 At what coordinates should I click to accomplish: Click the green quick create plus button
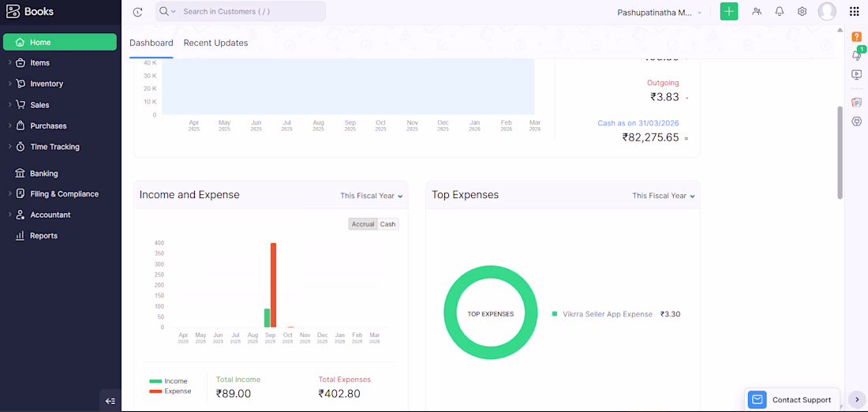pyautogui.click(x=728, y=11)
